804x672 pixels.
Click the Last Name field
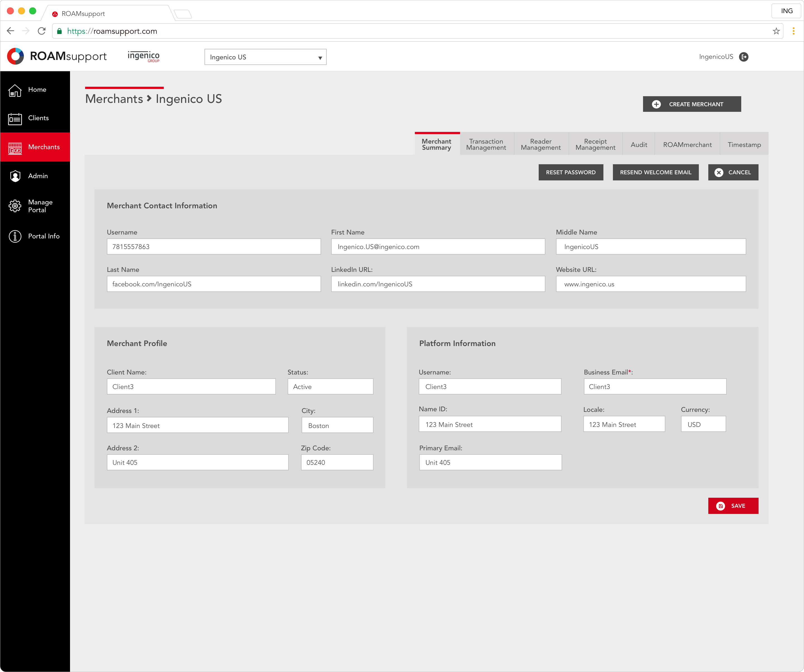point(214,284)
